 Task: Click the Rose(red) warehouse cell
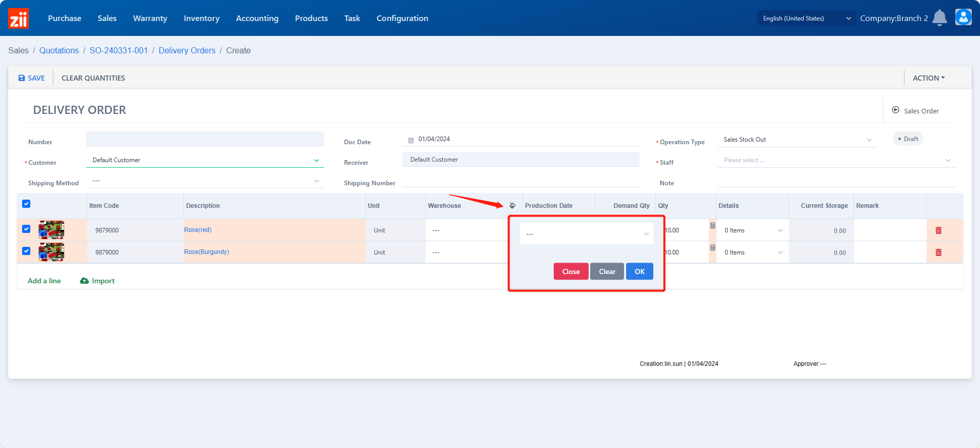466,230
